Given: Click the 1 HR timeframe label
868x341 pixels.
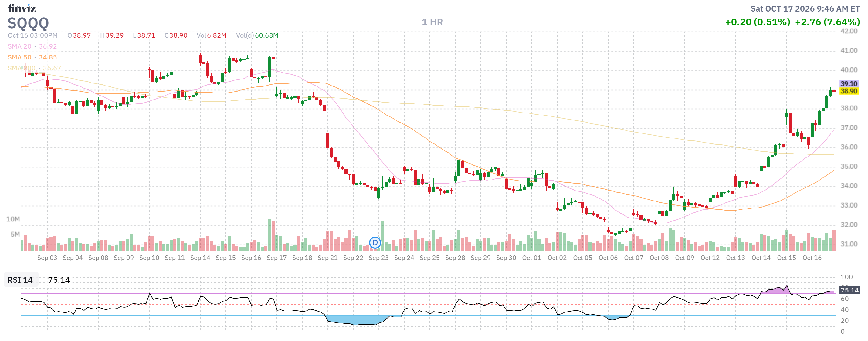Looking at the screenshot, I should [432, 22].
